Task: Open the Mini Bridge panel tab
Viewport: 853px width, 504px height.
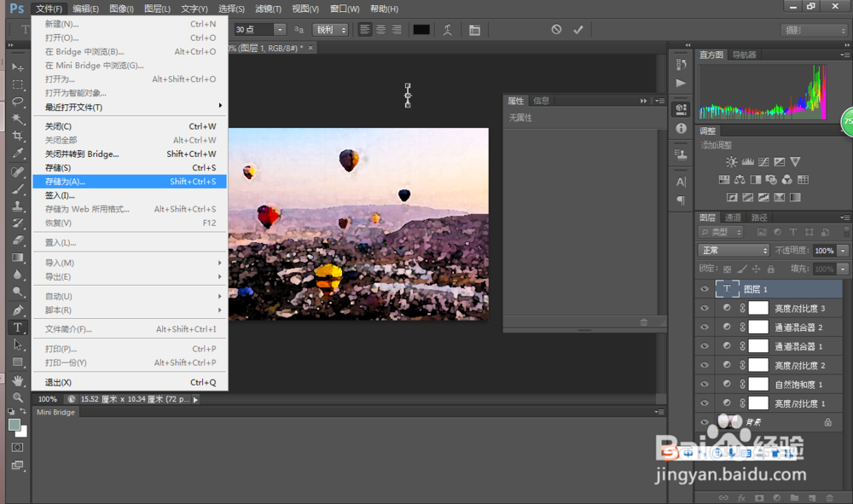Action: tap(55, 413)
